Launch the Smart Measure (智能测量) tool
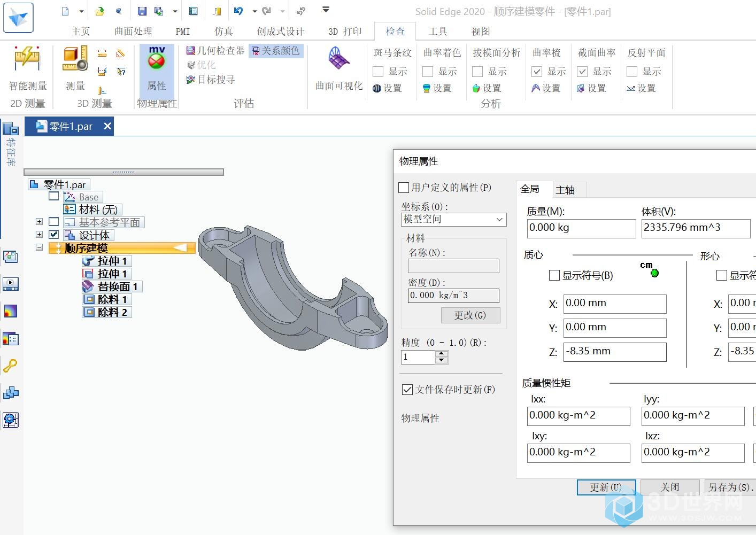Viewport: 756px width, 535px height. [x=28, y=68]
